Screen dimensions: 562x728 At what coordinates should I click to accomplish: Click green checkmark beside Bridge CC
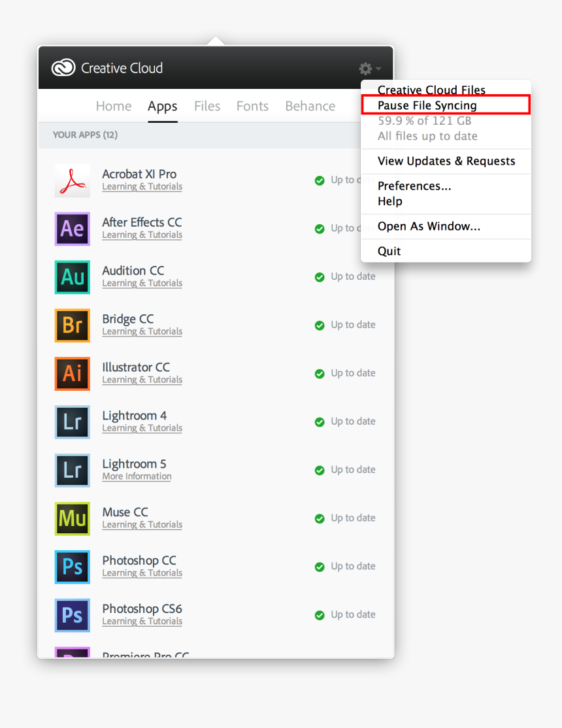[320, 325]
